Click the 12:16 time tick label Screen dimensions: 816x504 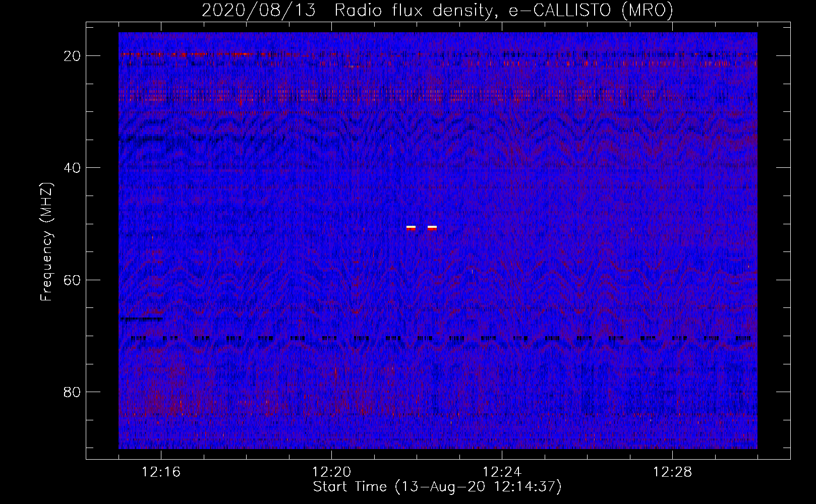(161, 472)
